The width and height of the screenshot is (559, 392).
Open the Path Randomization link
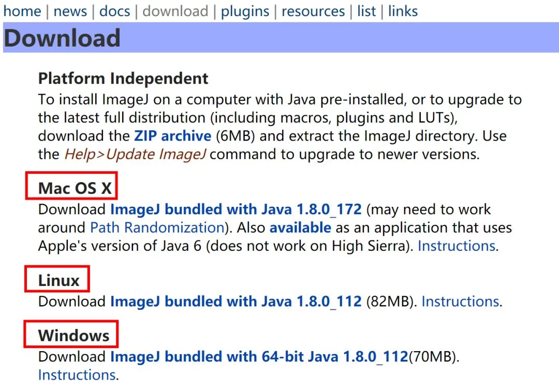[157, 228]
